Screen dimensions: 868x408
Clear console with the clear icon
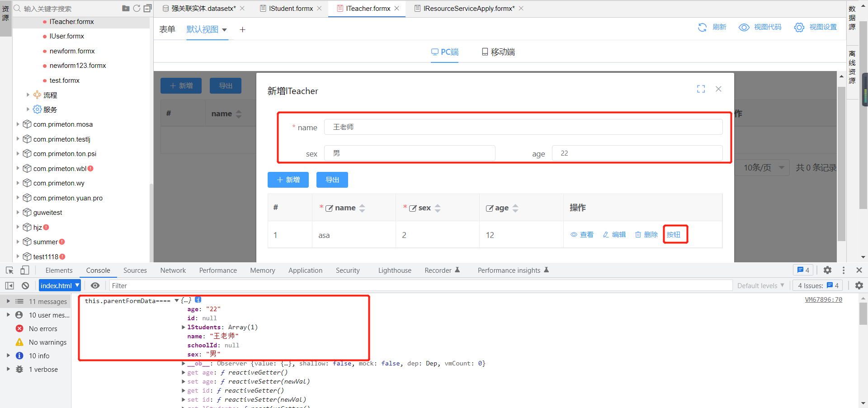(x=25, y=285)
